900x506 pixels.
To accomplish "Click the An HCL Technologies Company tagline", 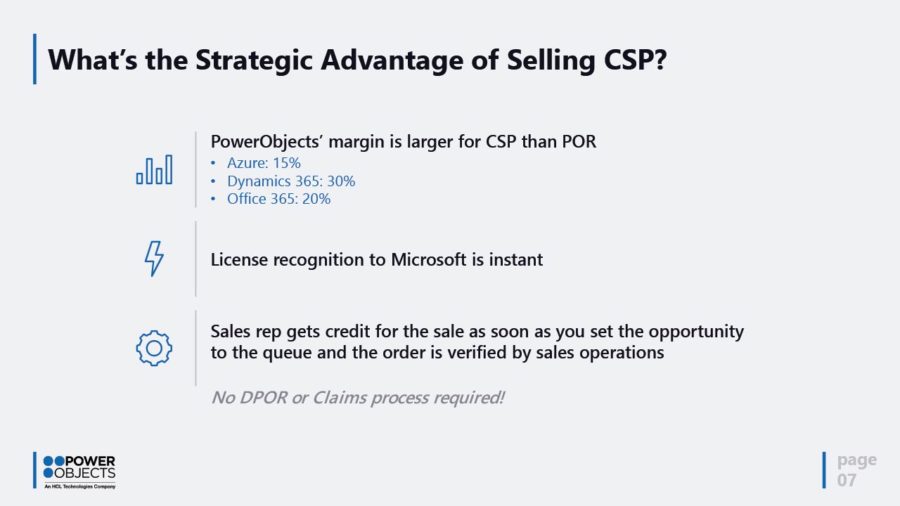I will pos(80,487).
